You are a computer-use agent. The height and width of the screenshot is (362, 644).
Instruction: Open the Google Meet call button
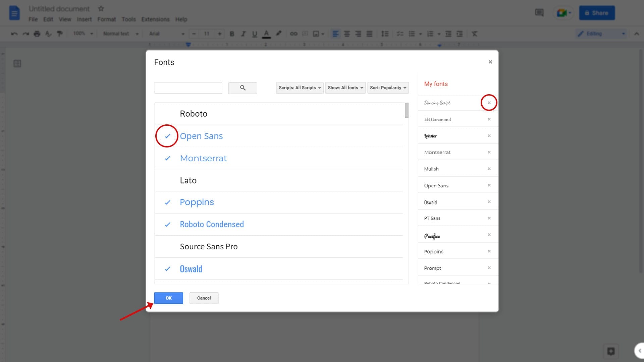coord(564,13)
